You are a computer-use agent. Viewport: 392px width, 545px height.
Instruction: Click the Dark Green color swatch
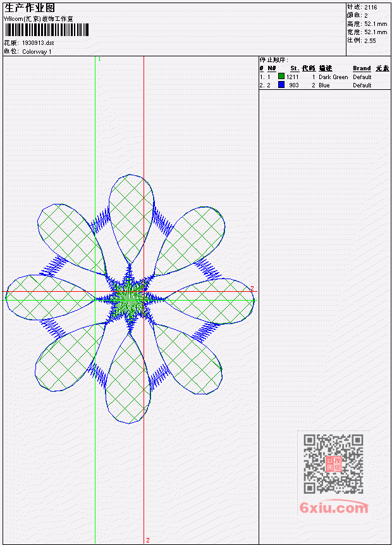(x=281, y=76)
